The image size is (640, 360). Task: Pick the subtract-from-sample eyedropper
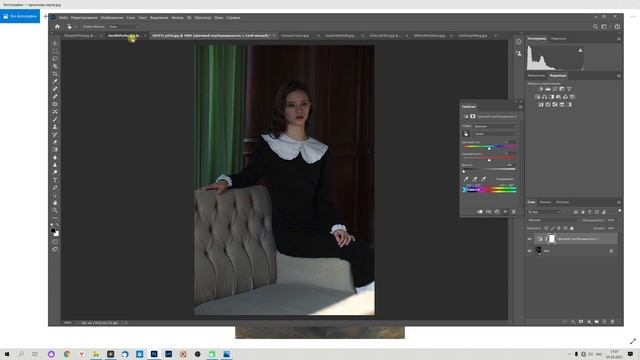(x=484, y=179)
